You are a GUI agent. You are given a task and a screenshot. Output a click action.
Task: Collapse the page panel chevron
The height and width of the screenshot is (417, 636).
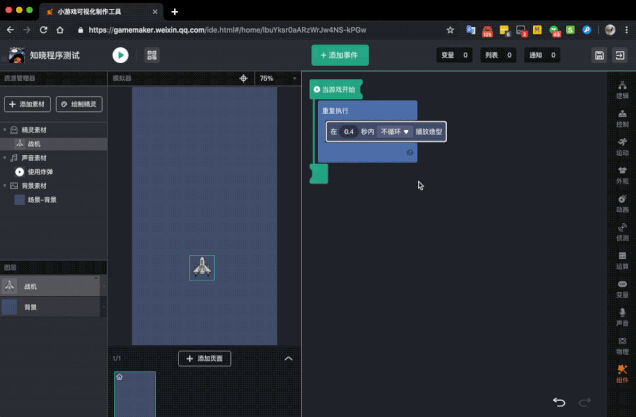pyautogui.click(x=288, y=358)
